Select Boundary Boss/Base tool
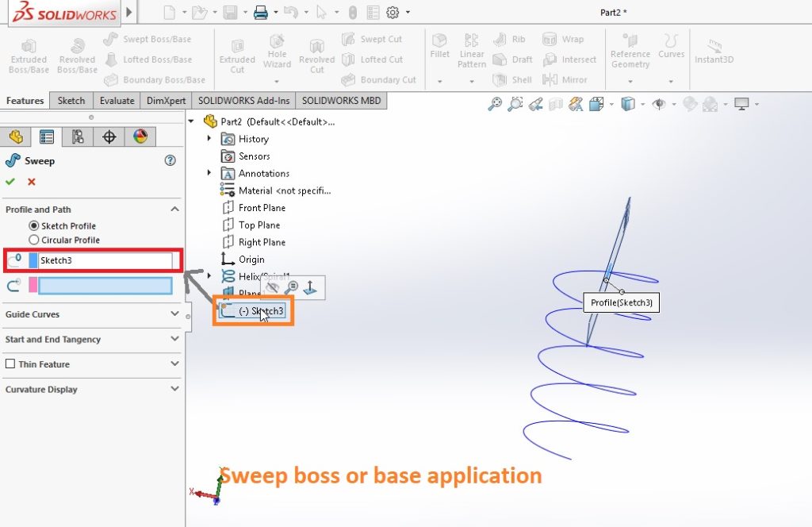812x527 pixels. pyautogui.click(x=155, y=80)
